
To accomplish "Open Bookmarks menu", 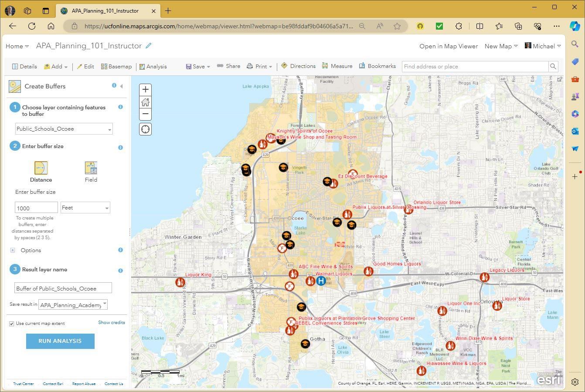I will (x=378, y=66).
